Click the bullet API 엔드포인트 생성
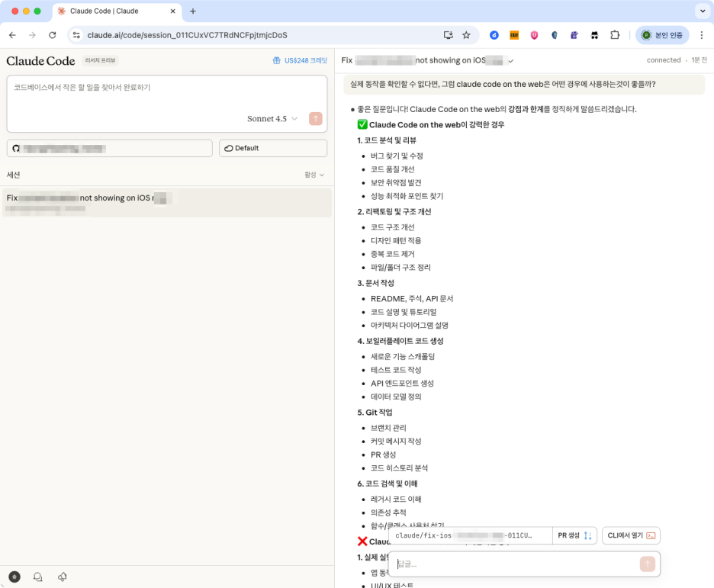 click(402, 383)
